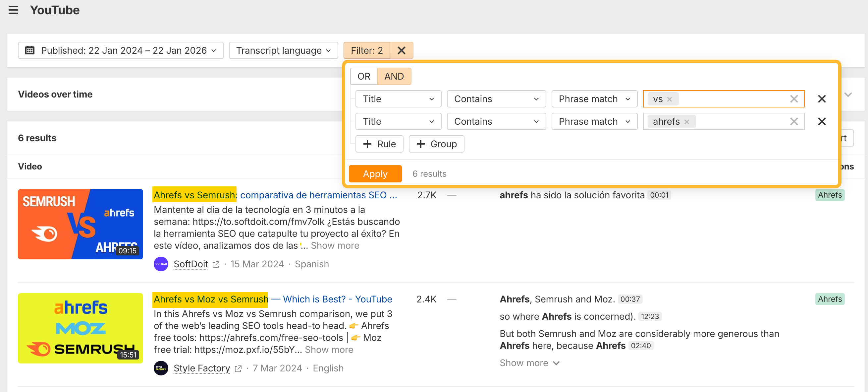Jump to transcript timestamp 00:37
The width and height of the screenshot is (868, 392).
630,299
